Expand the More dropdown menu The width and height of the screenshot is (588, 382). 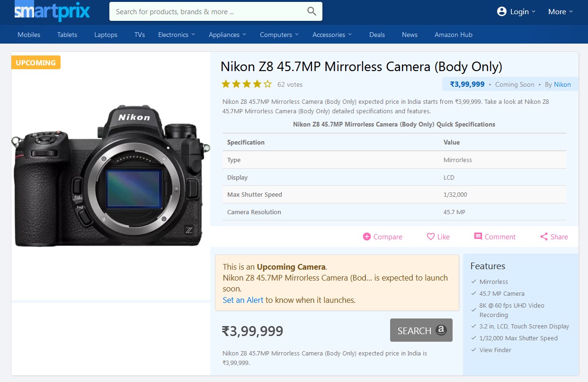(560, 11)
